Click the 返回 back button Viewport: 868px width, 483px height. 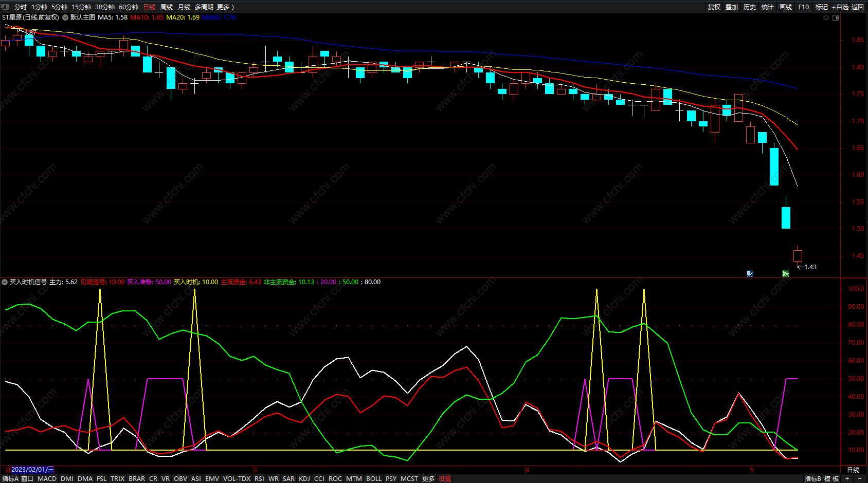(x=857, y=7)
